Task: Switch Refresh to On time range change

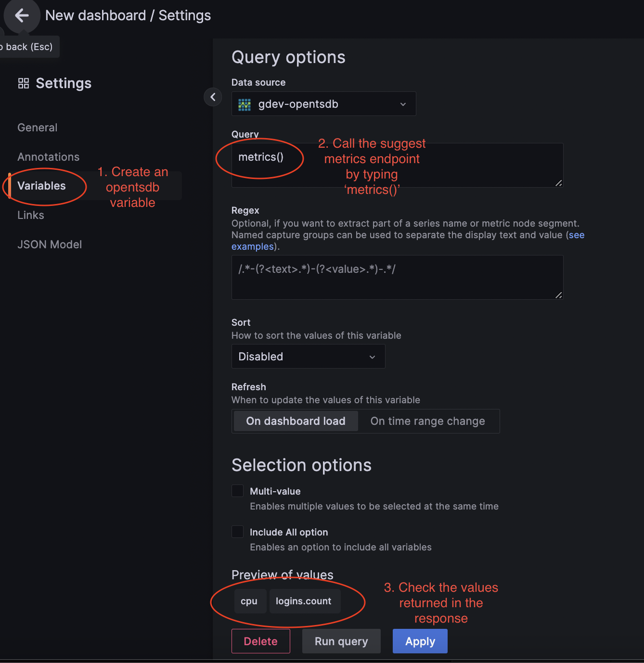Action: [427, 421]
